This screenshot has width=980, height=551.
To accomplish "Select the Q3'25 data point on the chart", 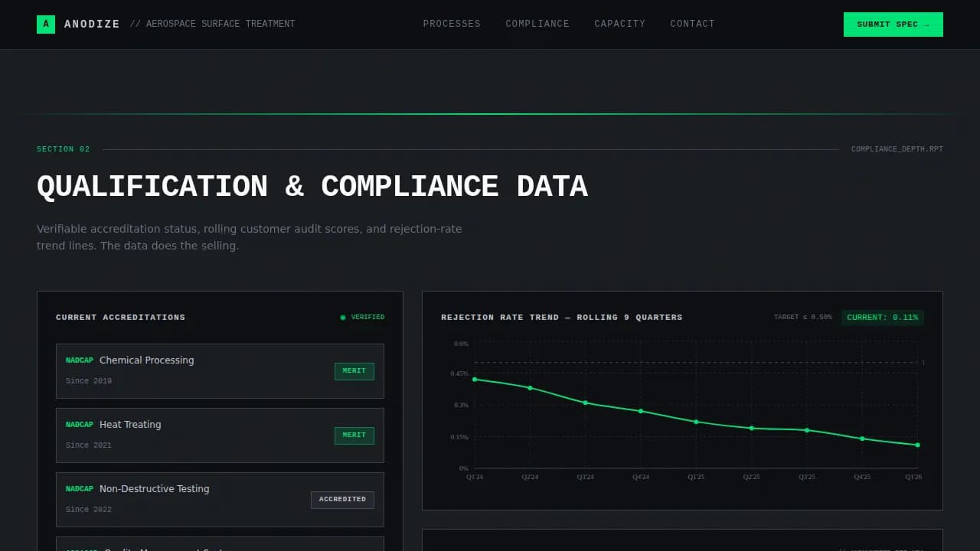I will pos(807,430).
